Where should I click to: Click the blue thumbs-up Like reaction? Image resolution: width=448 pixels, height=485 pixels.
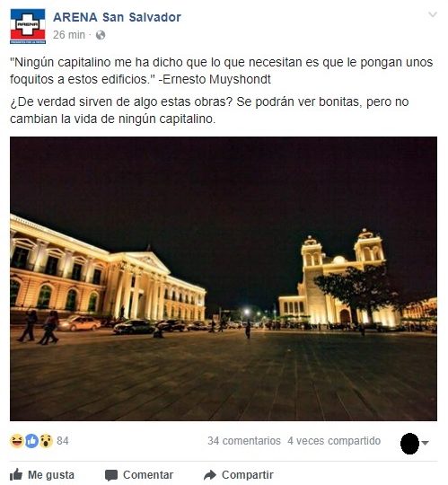click(31, 441)
